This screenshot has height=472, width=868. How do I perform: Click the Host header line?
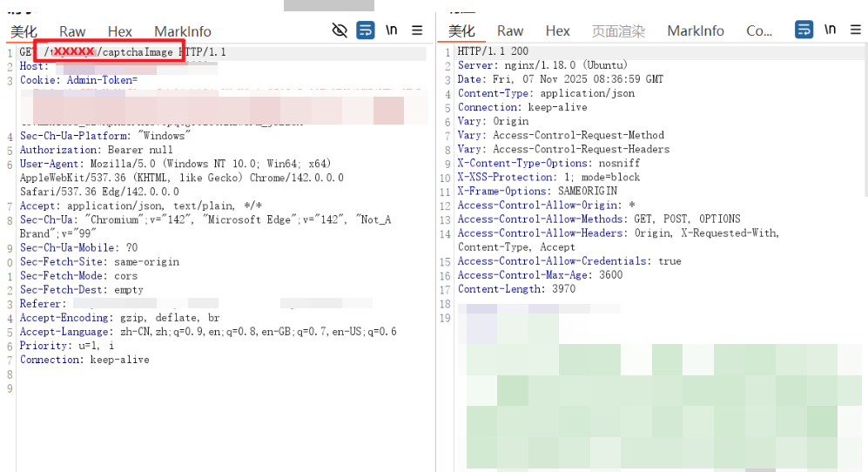coord(118,66)
